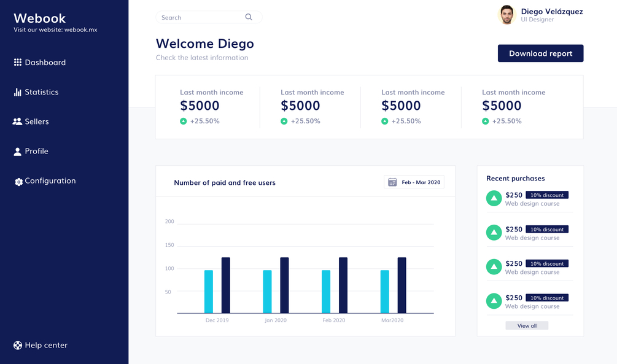Open the Sellers section
Screen dimensions: 617x364
tap(31, 122)
